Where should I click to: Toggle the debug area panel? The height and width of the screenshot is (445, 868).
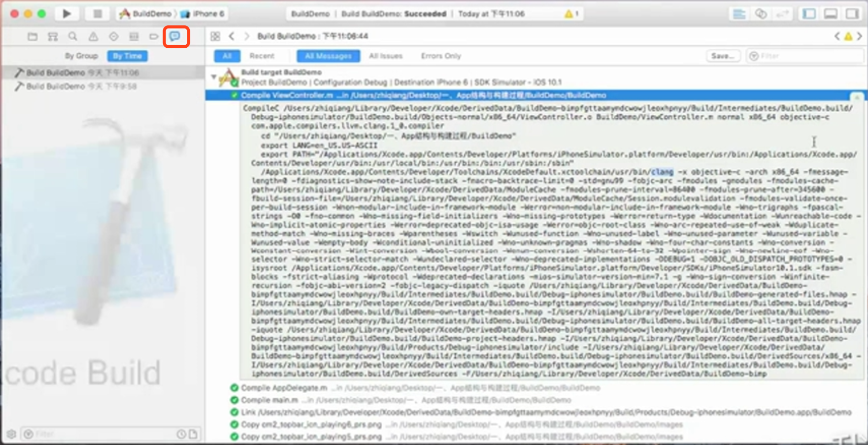click(x=830, y=14)
